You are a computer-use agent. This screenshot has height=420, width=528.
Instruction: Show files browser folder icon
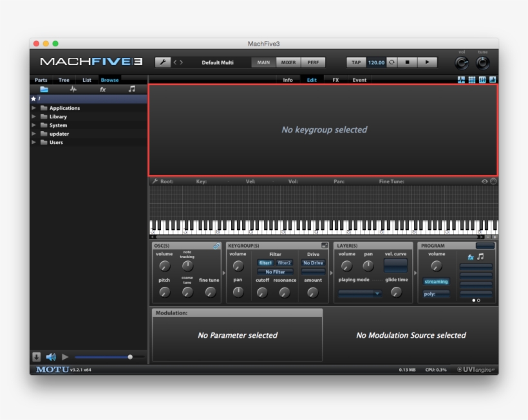pyautogui.click(x=44, y=89)
